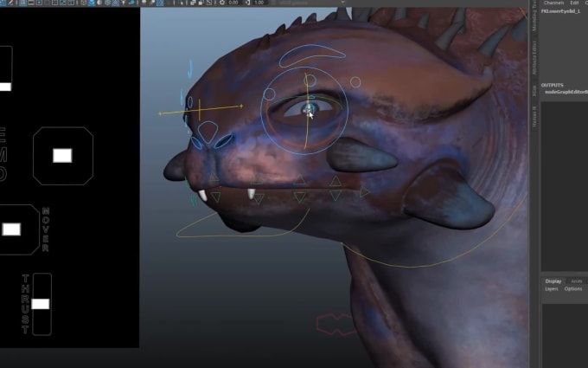Open the XGen side tab
Image resolution: width=588 pixels, height=368 pixels.
[x=534, y=91]
